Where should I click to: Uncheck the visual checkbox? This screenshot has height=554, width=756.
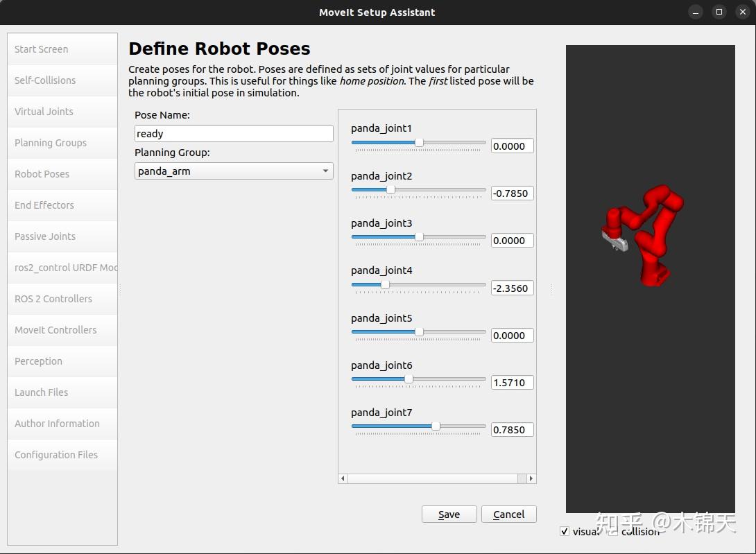click(565, 531)
